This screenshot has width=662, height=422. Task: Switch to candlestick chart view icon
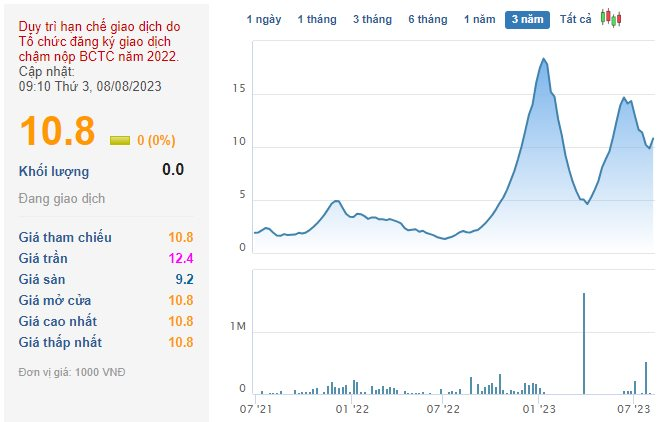pos(611,19)
